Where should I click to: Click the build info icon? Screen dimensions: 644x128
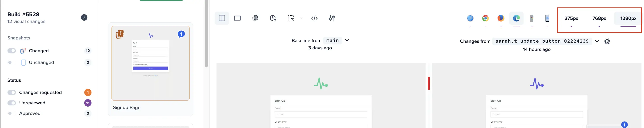click(84, 18)
